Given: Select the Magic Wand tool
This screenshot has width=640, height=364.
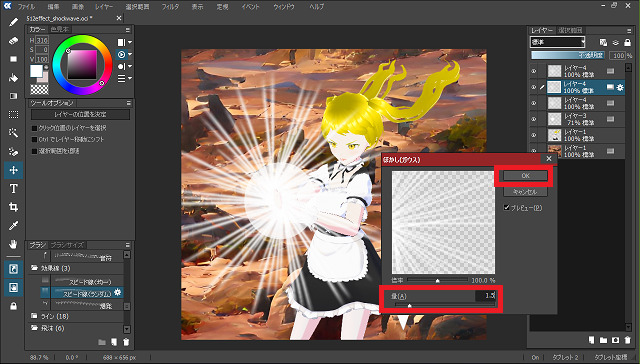Looking at the screenshot, I should click(x=13, y=133).
